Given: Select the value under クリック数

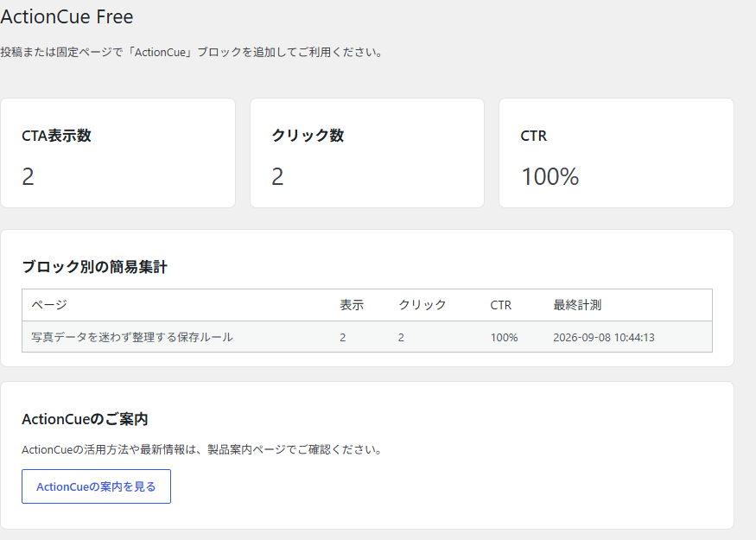Looking at the screenshot, I should point(277,176).
